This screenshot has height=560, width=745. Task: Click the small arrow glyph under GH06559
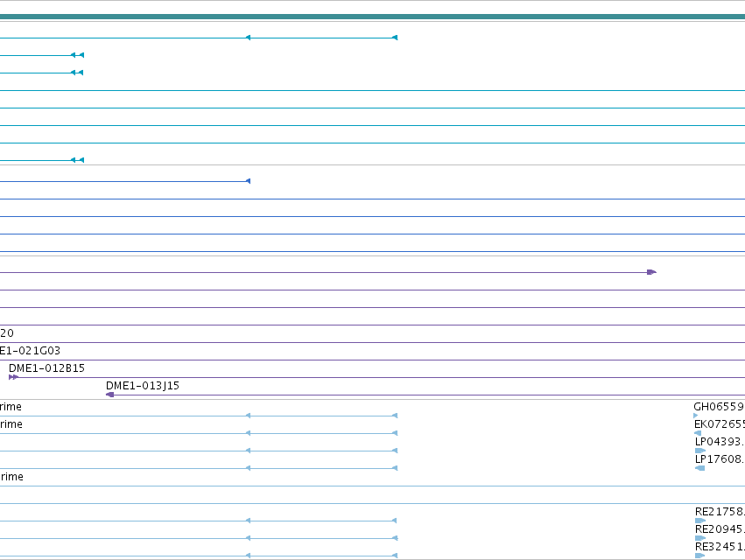coord(696,416)
